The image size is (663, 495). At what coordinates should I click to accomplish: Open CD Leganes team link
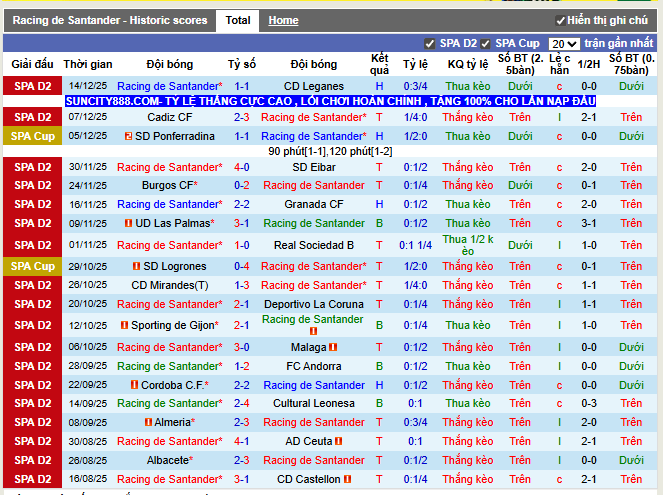tap(313, 86)
